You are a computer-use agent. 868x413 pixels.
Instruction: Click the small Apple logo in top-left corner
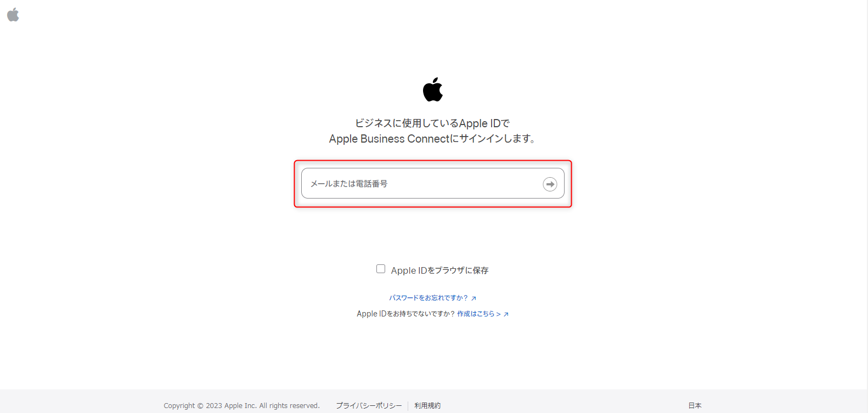coord(13,15)
